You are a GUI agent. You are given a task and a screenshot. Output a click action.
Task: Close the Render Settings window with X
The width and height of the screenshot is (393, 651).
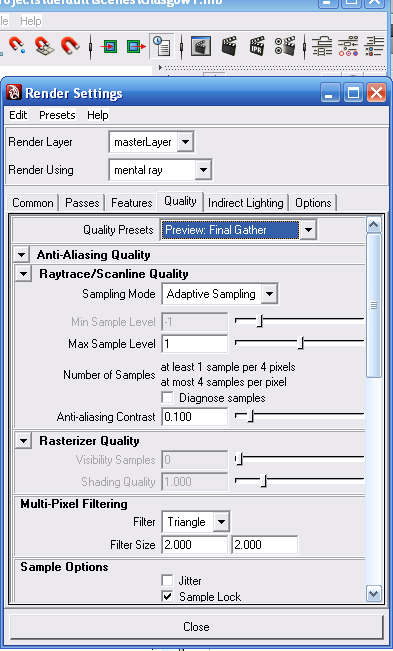376,92
